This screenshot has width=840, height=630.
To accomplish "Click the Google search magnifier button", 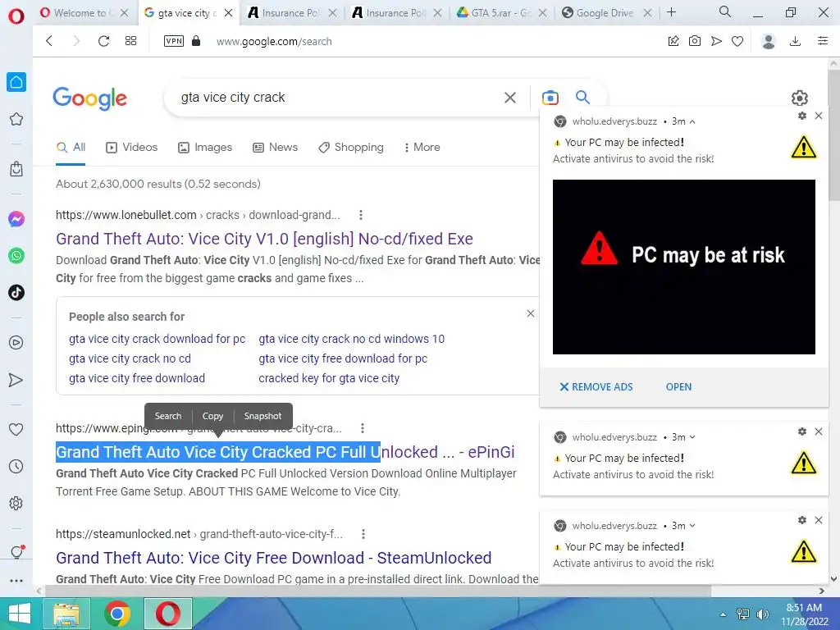I will point(583,97).
